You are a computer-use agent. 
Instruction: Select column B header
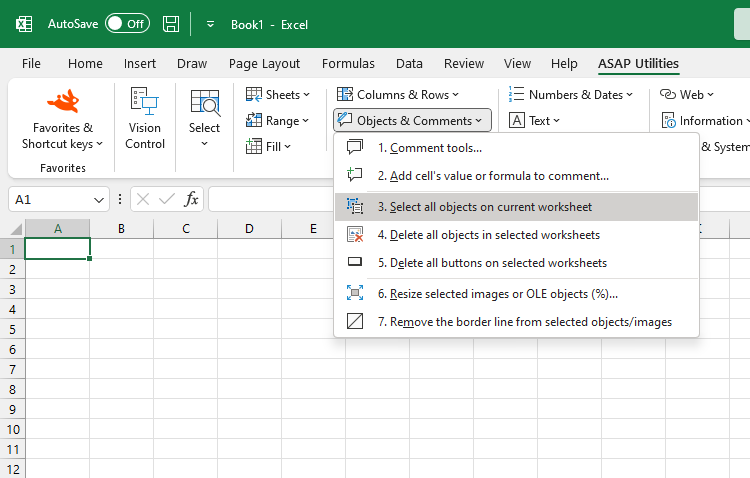[121, 229]
